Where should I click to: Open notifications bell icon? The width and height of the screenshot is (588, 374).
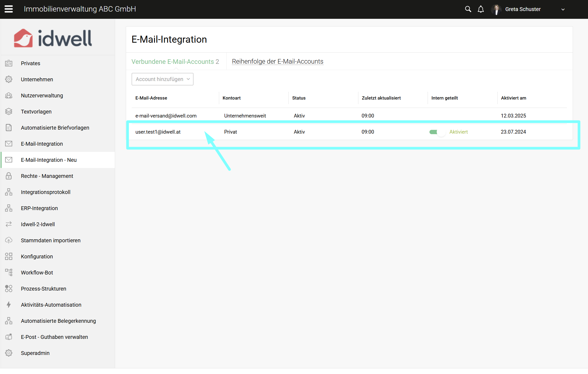(481, 9)
